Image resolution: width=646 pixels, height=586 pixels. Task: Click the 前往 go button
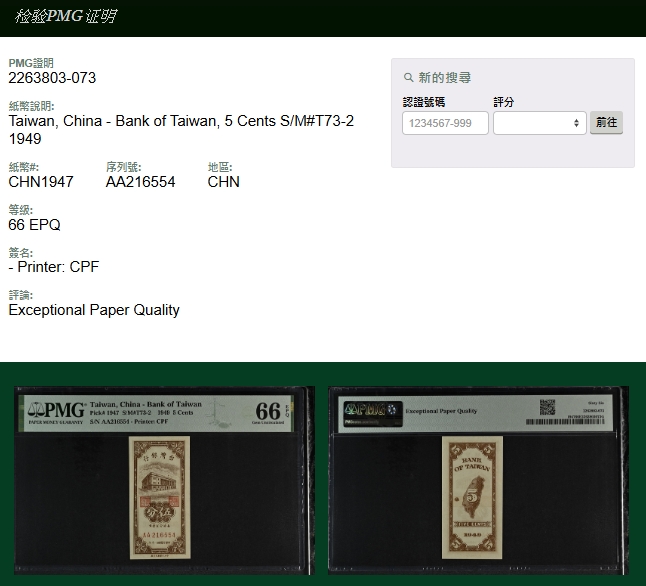(606, 122)
